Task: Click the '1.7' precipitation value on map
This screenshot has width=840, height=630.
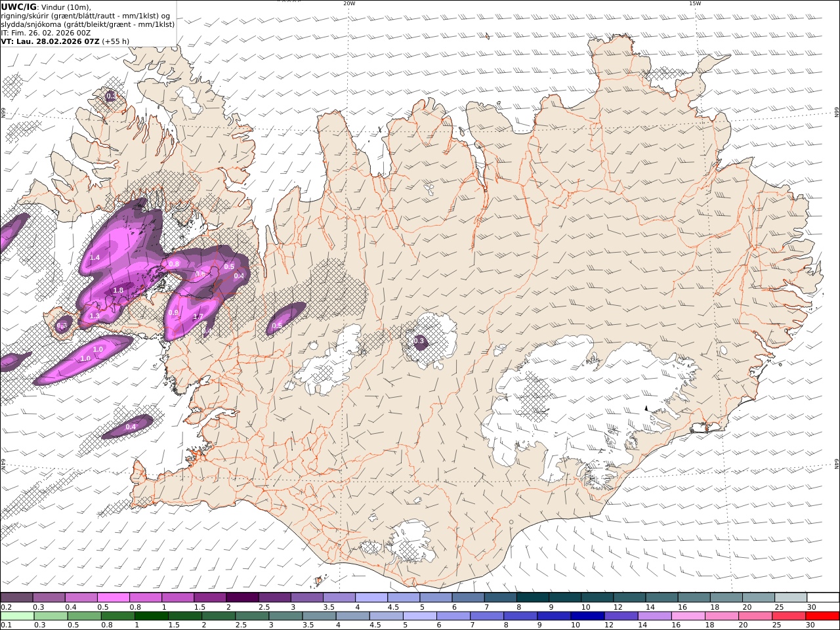Action: [198, 317]
